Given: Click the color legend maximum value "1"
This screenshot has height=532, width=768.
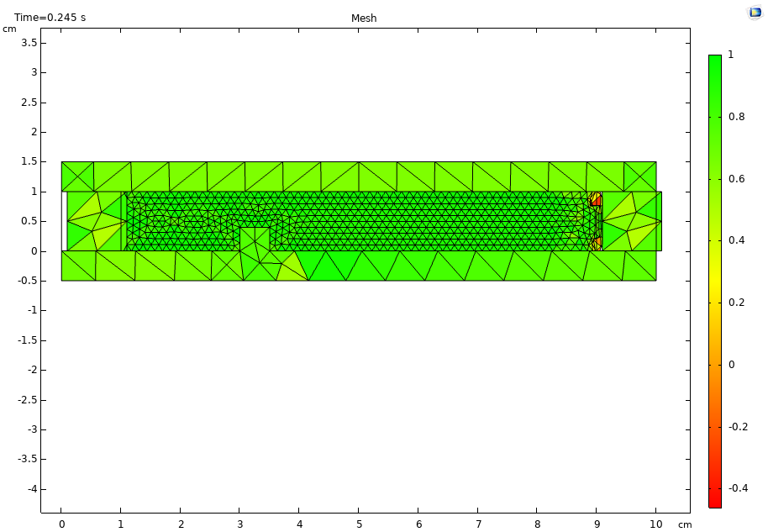Looking at the screenshot, I should point(730,55).
